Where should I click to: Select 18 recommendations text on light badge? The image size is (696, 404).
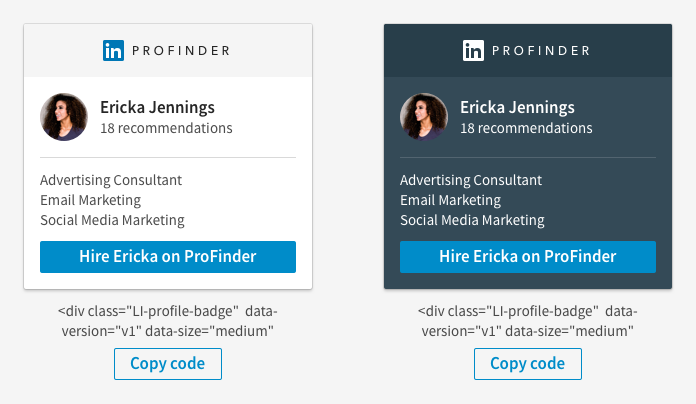coord(166,128)
